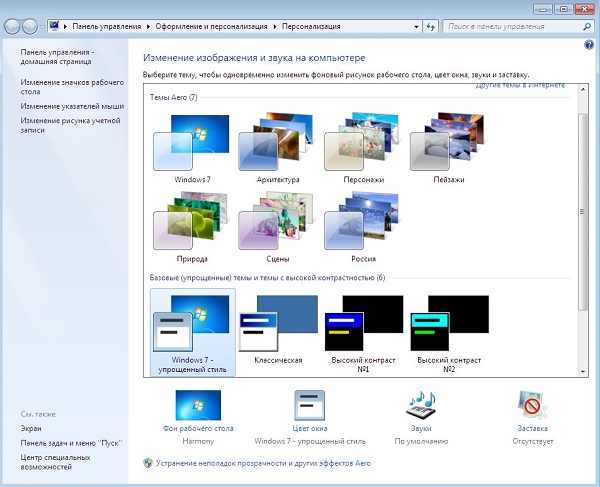Click the Back navigation arrow
Viewport: 600px width, 487px height.
coord(12,26)
